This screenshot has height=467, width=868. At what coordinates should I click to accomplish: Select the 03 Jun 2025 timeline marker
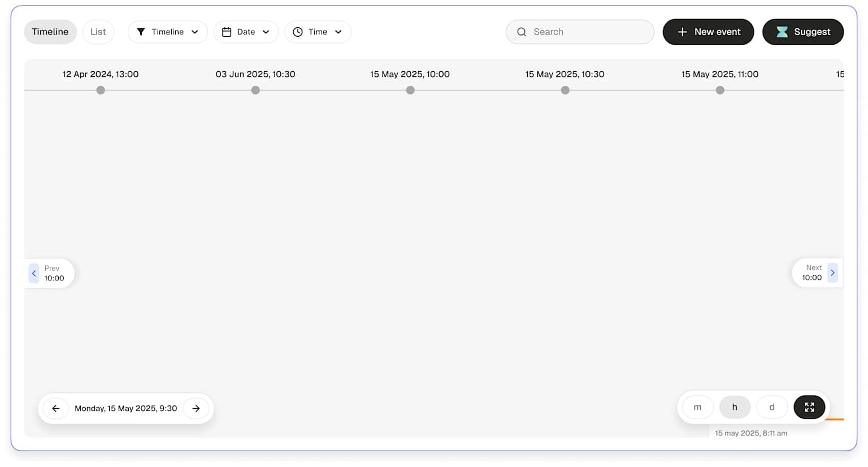coord(255,90)
